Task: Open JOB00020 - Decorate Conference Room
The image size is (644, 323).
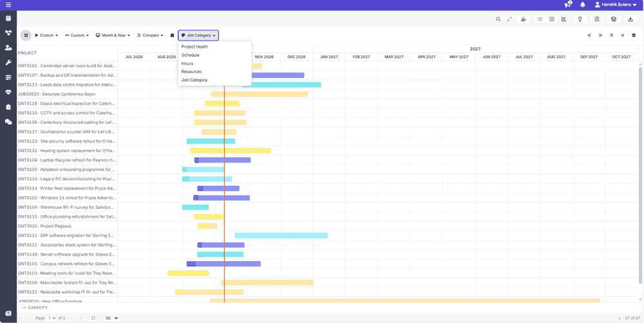Action: (x=57, y=94)
